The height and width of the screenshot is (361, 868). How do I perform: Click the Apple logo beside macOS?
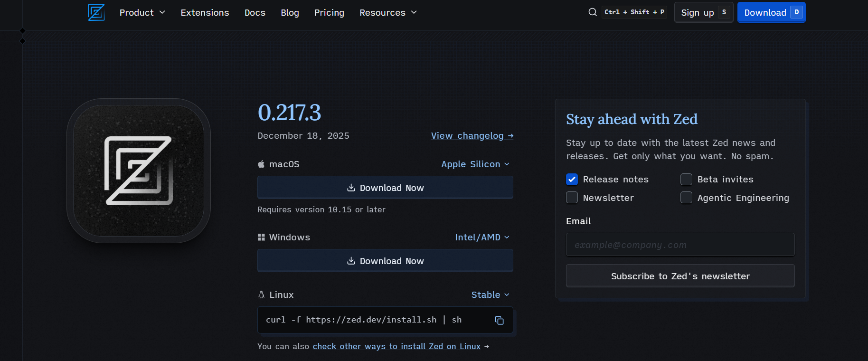click(261, 164)
